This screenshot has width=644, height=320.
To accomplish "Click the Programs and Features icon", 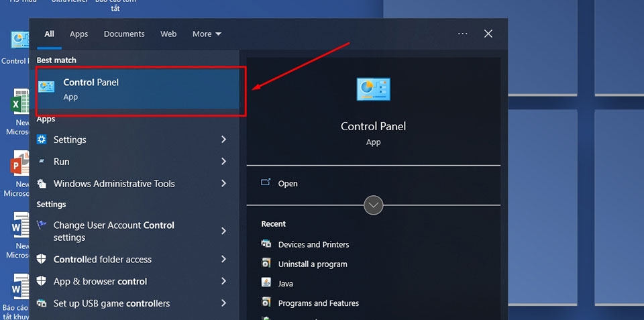I will point(266,303).
